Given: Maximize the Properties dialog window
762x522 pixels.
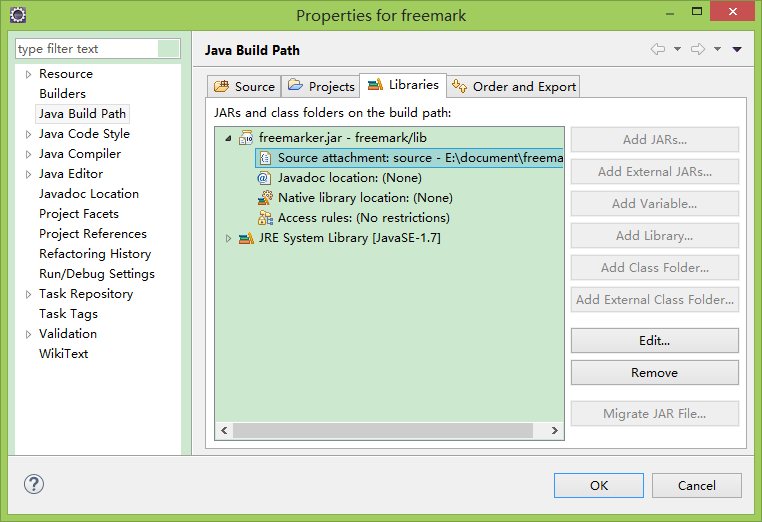Looking at the screenshot, I should [697, 12].
